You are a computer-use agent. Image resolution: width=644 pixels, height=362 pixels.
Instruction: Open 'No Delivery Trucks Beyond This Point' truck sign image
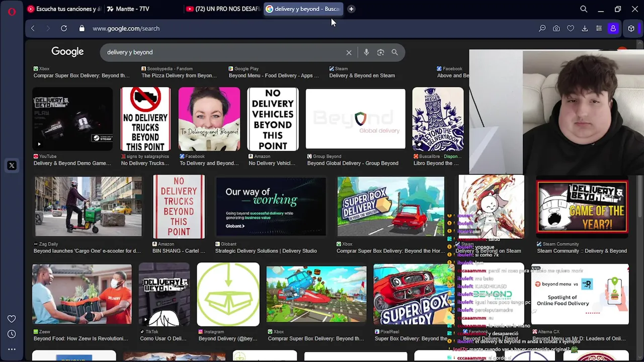coord(145,119)
